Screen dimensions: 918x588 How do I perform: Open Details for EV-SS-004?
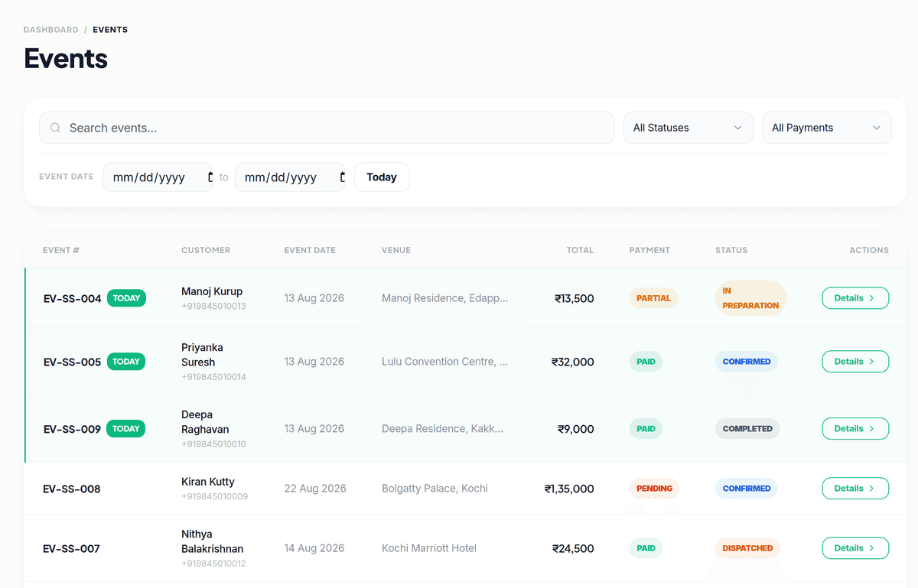855,298
